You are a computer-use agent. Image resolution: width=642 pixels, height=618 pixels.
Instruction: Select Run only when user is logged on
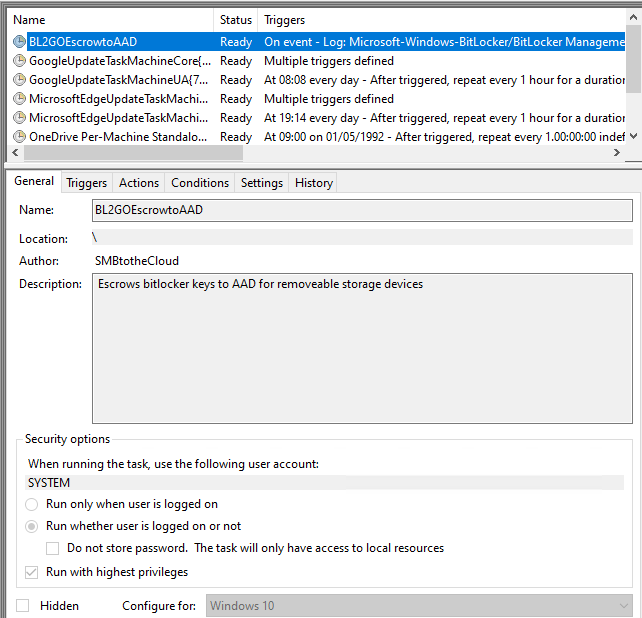[x=33, y=505]
